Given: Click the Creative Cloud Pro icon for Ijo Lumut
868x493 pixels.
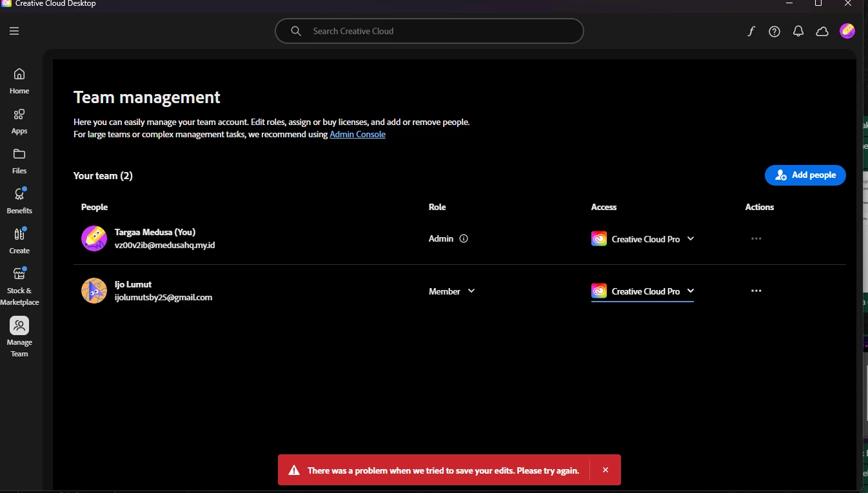Looking at the screenshot, I should click(x=599, y=291).
